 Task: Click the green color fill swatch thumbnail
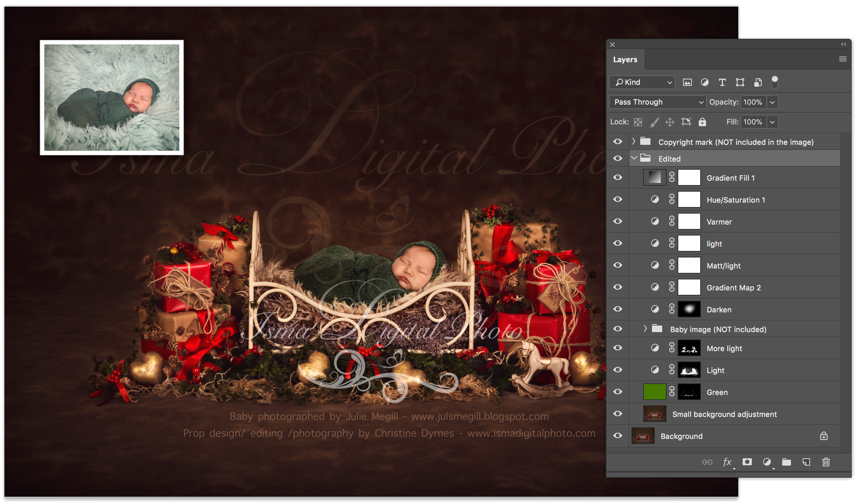654,392
